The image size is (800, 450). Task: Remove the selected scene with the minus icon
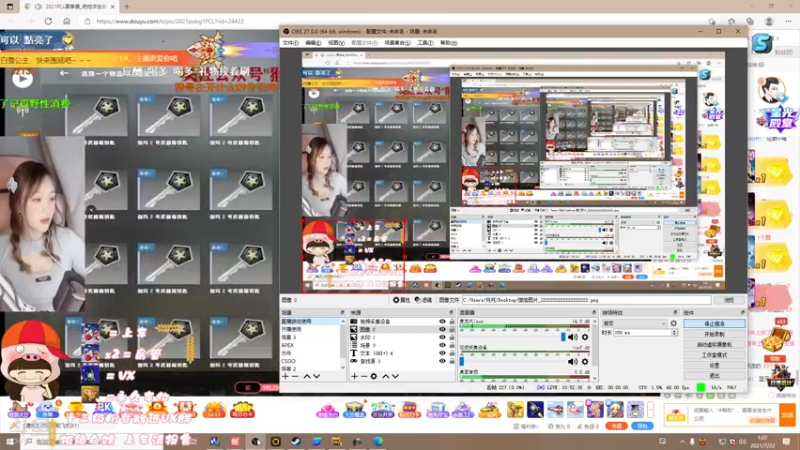pyautogui.click(x=295, y=377)
